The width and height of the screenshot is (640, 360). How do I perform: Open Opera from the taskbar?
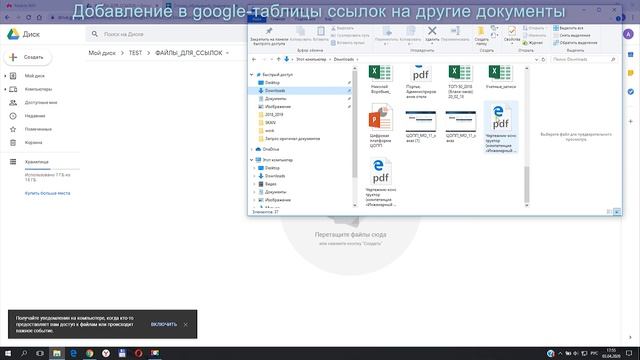tap(138, 353)
